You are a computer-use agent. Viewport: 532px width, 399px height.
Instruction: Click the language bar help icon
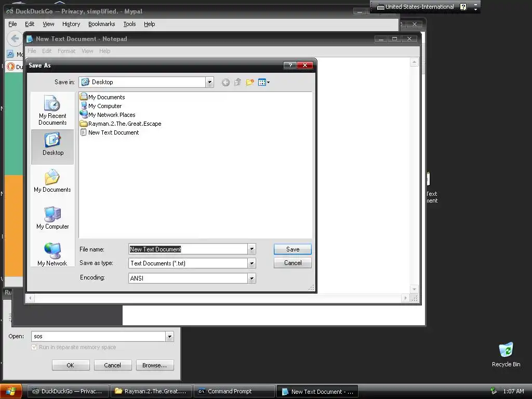click(x=463, y=7)
